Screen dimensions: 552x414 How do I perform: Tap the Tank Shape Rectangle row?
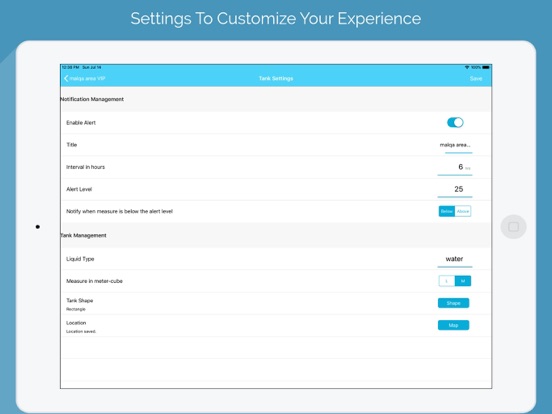[276, 303]
